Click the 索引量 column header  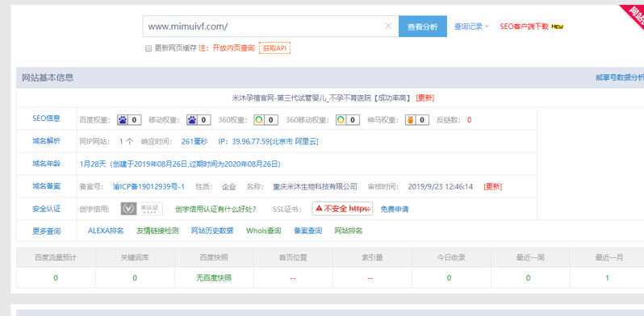[372, 258]
